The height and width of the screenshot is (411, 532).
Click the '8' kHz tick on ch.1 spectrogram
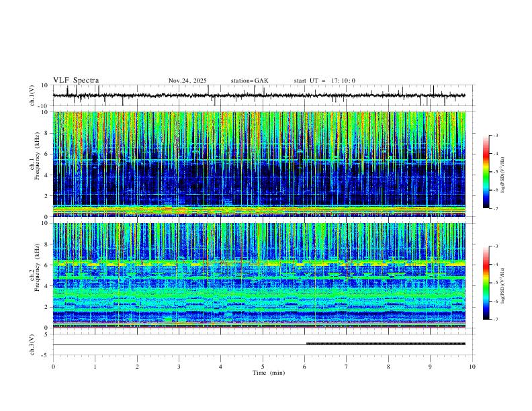tap(46, 133)
